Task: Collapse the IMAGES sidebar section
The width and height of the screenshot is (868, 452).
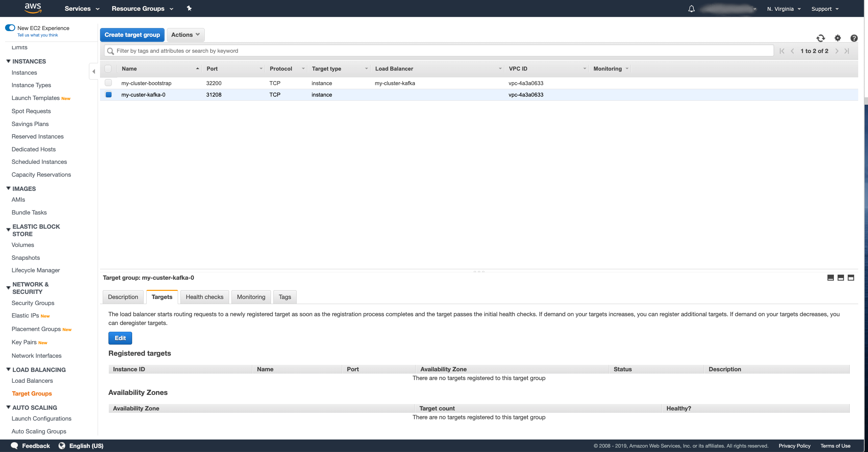Action: [8, 189]
